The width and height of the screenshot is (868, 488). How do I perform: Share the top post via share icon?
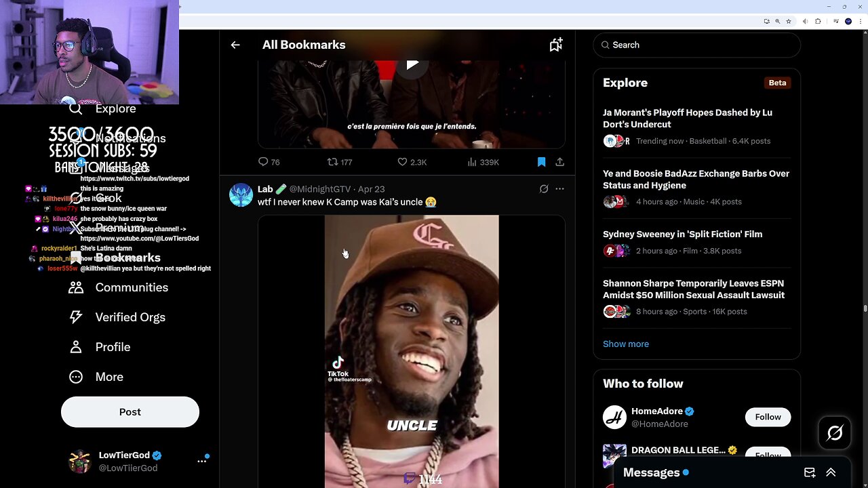point(559,162)
